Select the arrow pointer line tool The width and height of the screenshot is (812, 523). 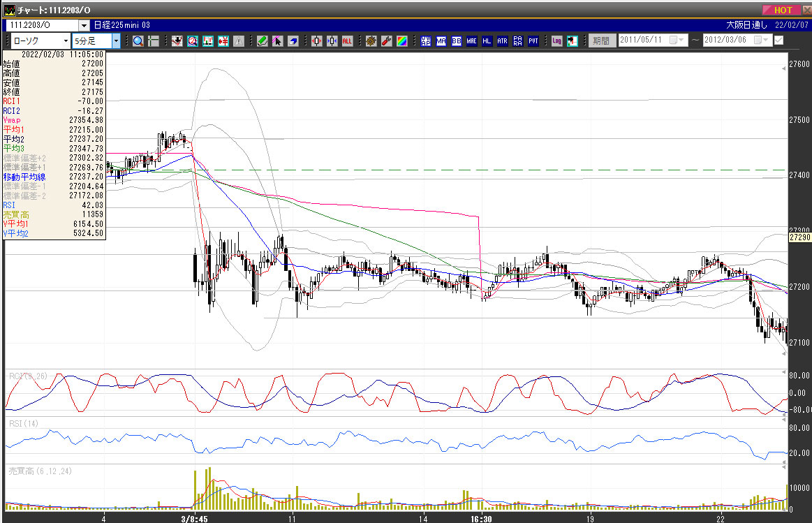278,41
